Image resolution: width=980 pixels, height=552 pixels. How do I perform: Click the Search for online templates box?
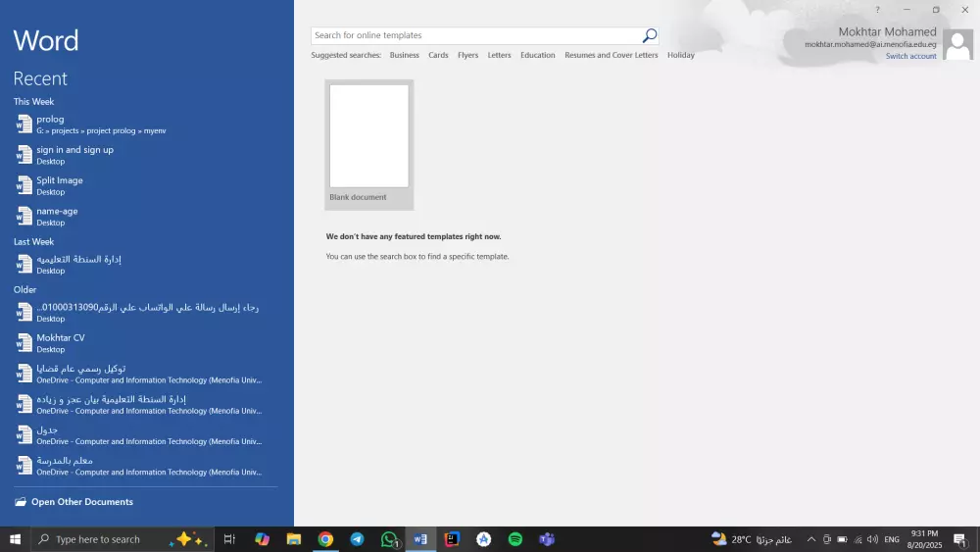(476, 35)
